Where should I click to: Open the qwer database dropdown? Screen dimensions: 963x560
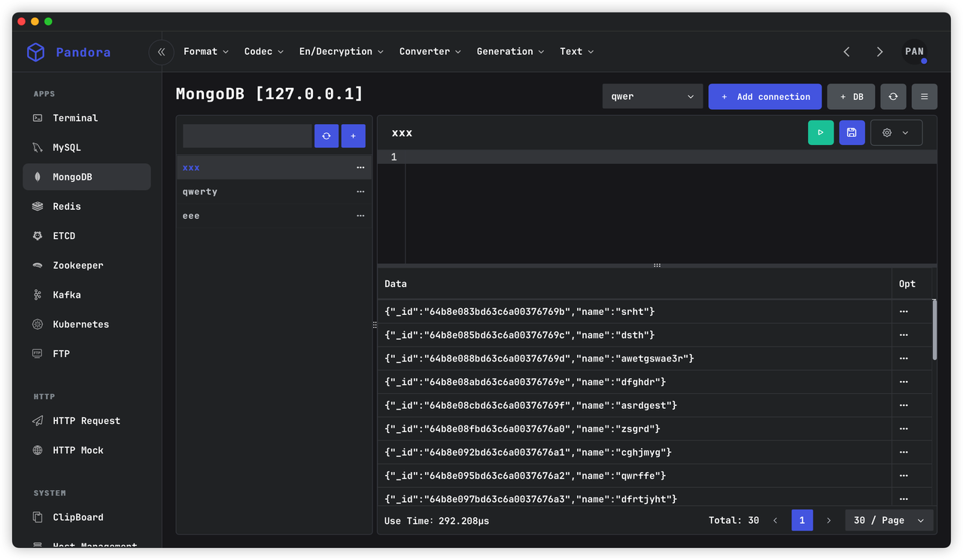[652, 96]
